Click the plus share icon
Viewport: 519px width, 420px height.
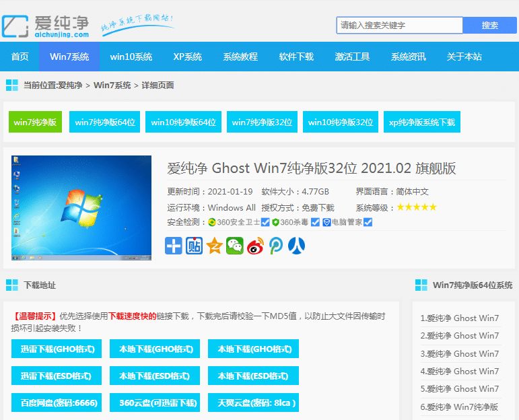(174, 246)
